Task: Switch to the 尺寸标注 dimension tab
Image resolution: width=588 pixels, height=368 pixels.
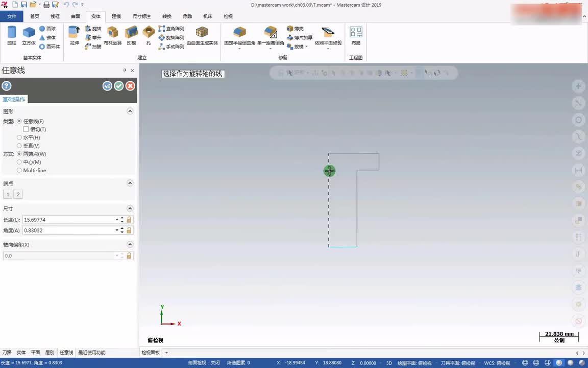Action: pyautogui.click(x=142, y=16)
